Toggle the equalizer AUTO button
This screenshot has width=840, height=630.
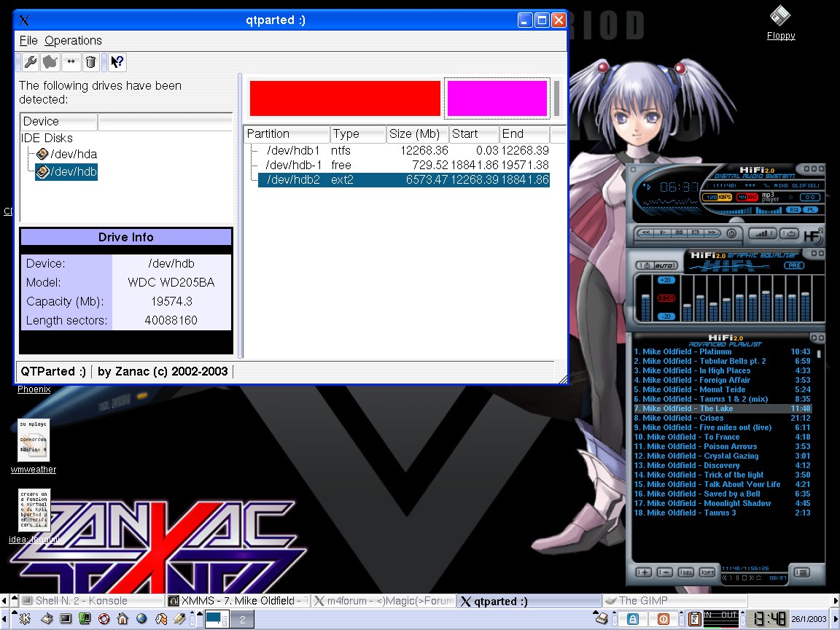(665, 265)
